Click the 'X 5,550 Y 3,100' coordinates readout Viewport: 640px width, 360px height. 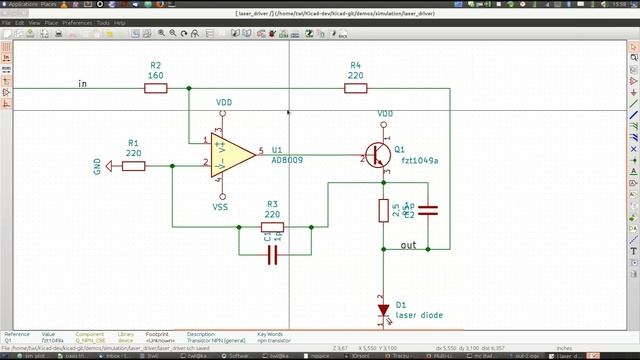[x=378, y=348]
